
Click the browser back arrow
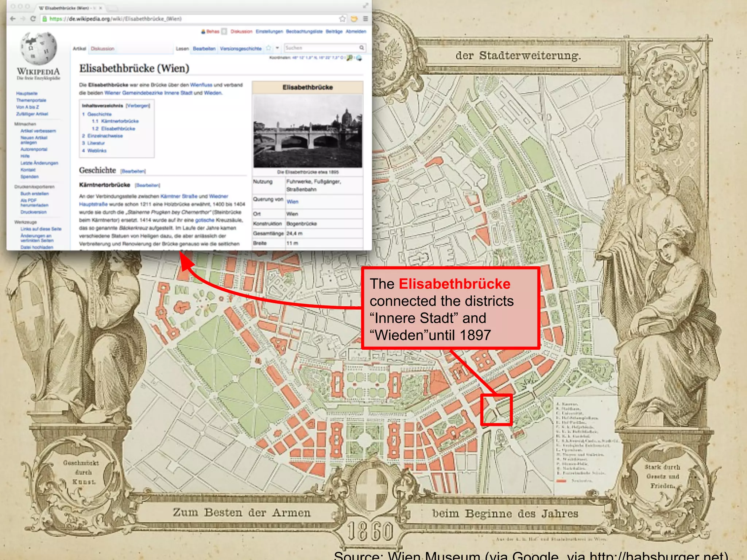(13, 19)
